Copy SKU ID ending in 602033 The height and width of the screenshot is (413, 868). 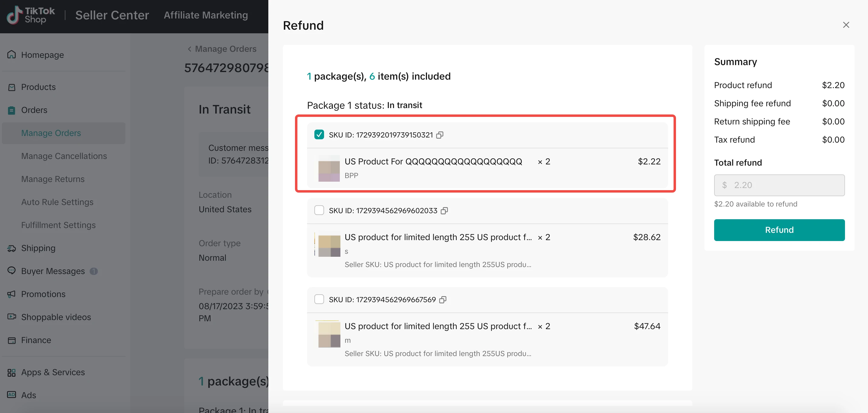444,210
